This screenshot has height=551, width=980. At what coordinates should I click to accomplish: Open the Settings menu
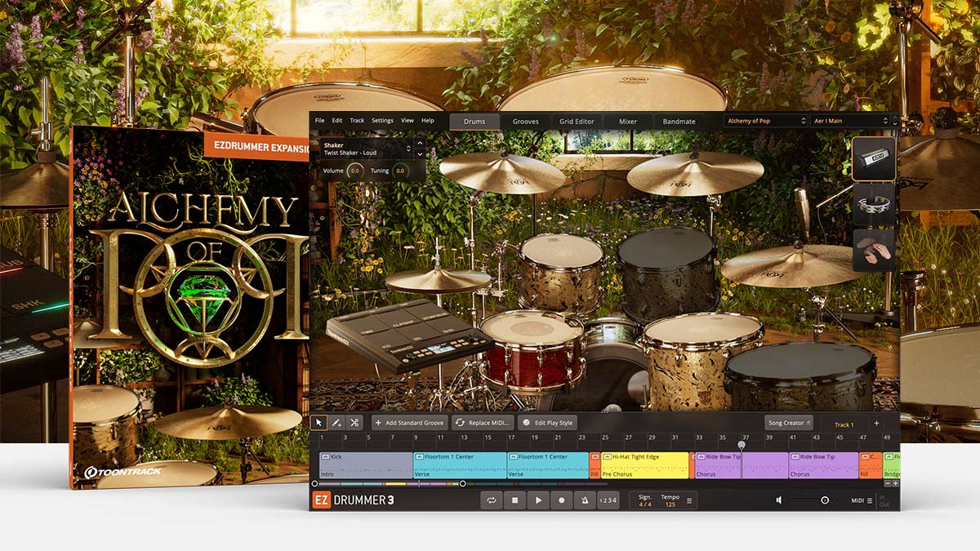[x=382, y=121]
